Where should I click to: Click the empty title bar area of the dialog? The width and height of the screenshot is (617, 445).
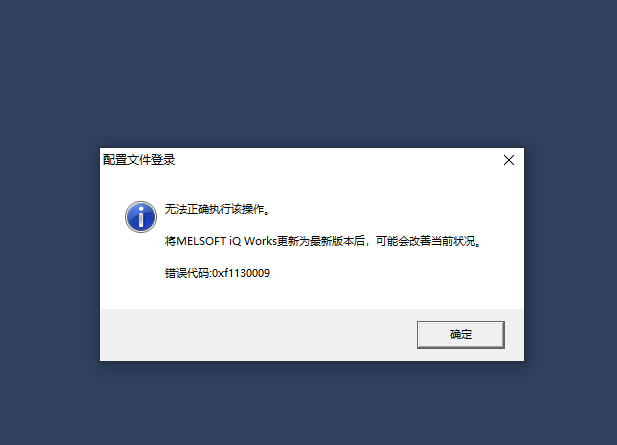(x=334, y=160)
